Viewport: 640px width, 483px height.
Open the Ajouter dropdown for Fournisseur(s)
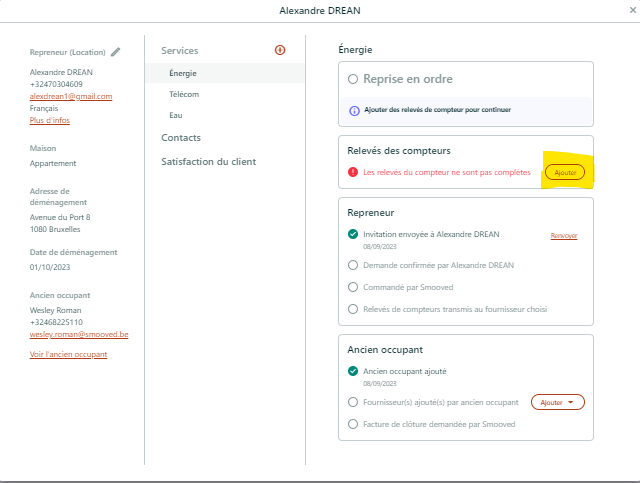coord(558,402)
